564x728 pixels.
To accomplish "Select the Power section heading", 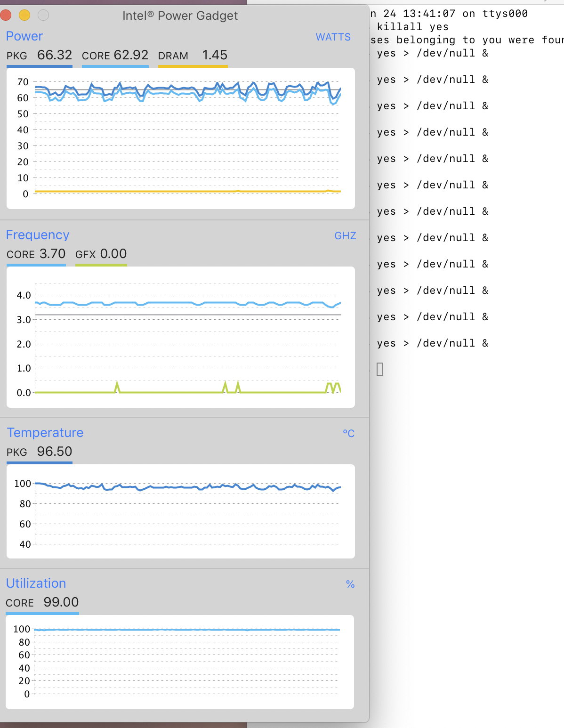I will tap(24, 36).
